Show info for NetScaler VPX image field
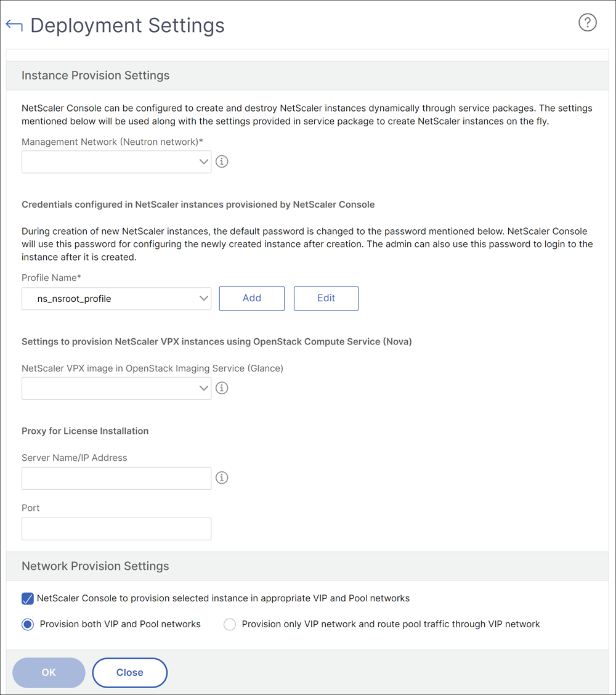The image size is (616, 695). (222, 388)
